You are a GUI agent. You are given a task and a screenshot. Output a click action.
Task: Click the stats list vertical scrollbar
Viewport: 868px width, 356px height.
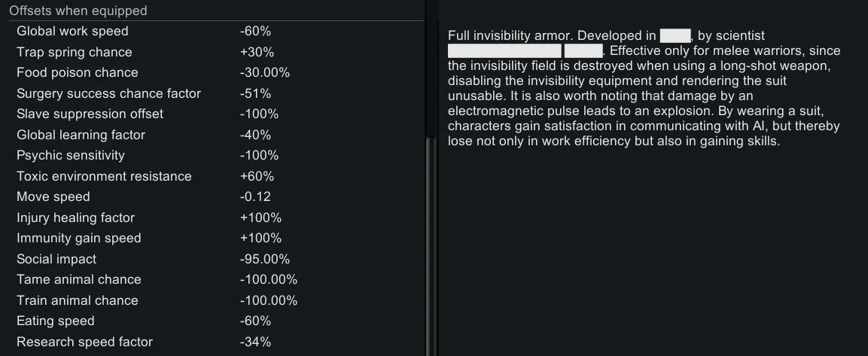(431, 241)
